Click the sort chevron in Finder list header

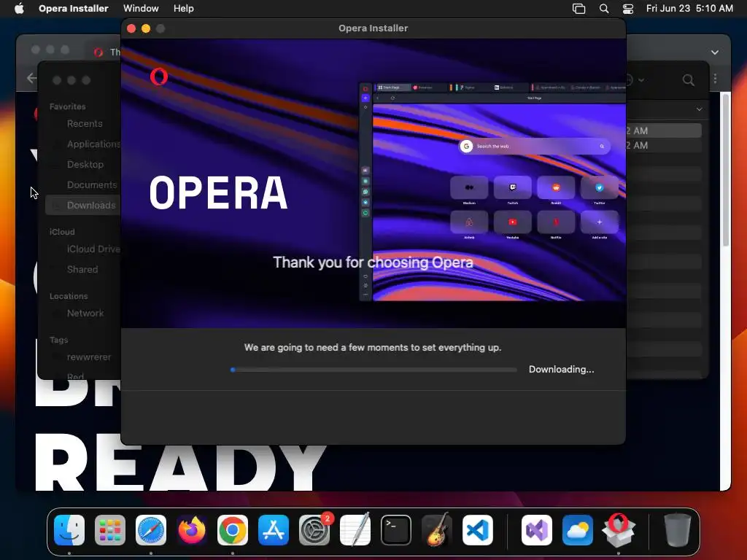coord(699,109)
